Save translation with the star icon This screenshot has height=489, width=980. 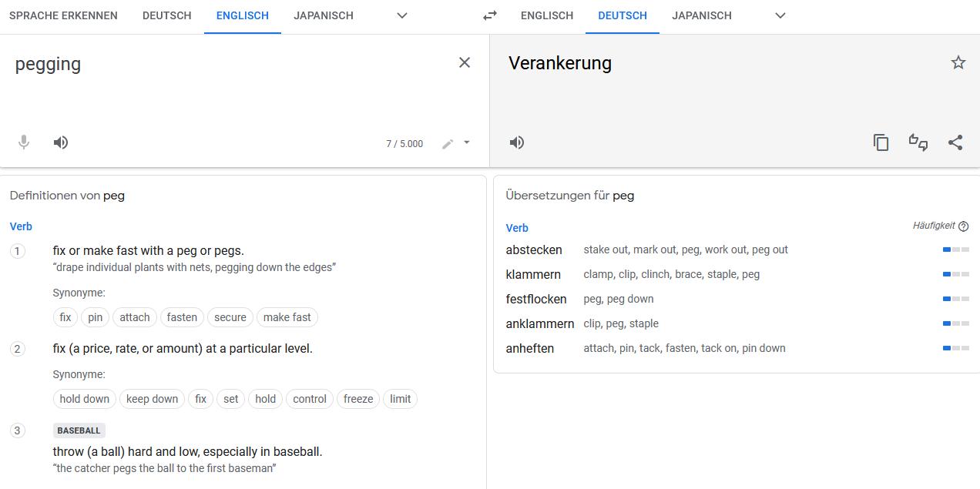pos(958,63)
